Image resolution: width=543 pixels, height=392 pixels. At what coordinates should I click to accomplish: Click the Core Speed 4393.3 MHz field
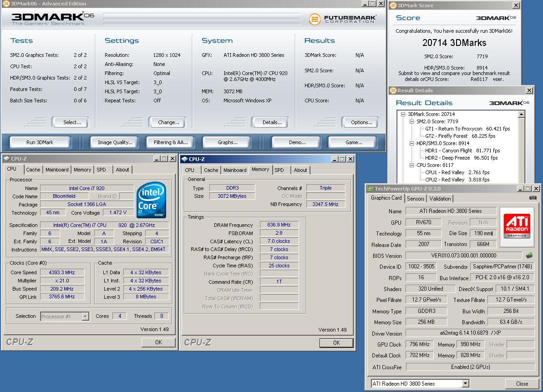pos(62,273)
